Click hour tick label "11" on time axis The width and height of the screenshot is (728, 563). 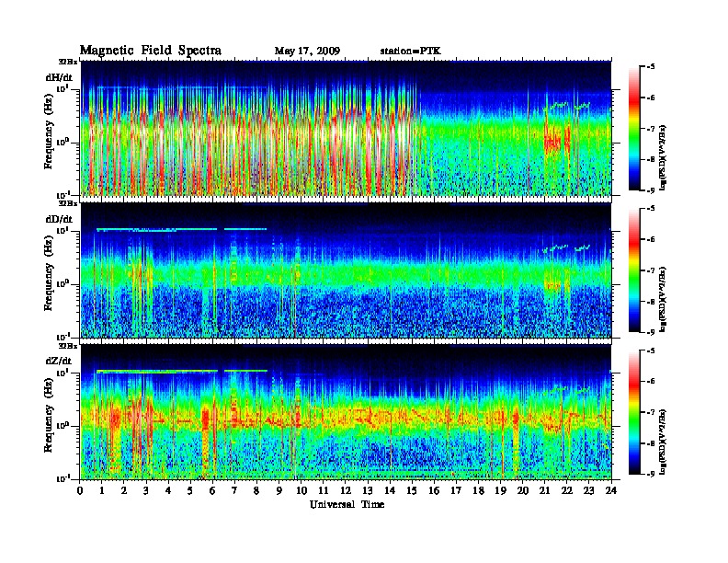point(324,490)
